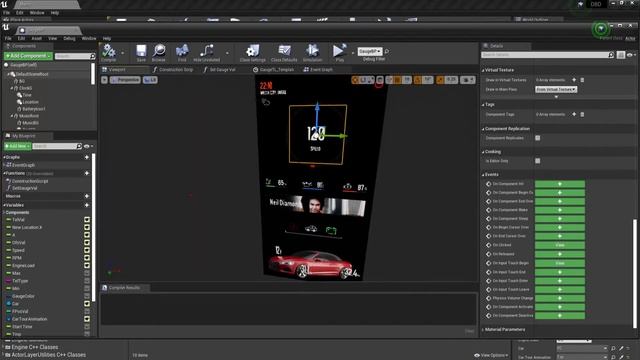Viewport: 640px width, 360px height.
Task: View the On Clicked event
Action: [560, 245]
